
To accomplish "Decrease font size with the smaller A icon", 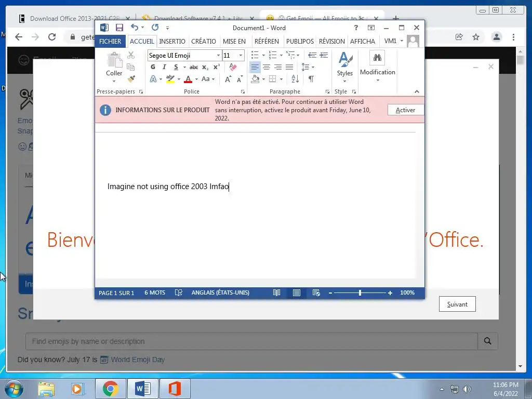I will [x=240, y=79].
